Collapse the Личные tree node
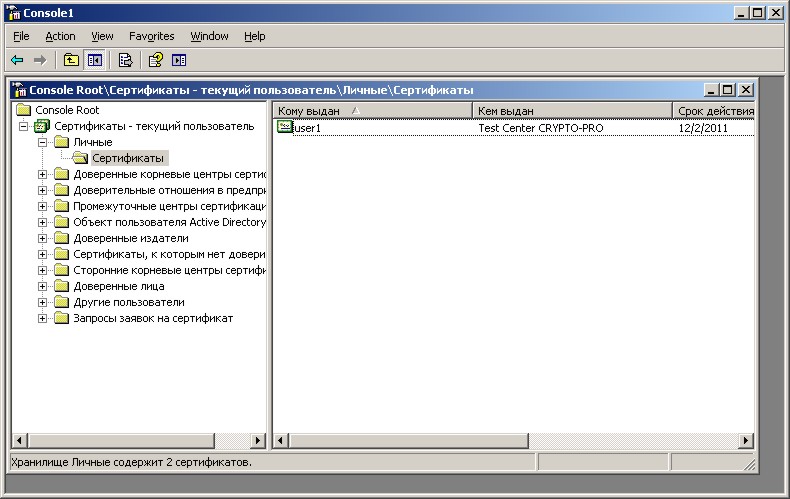Viewport: 790px width, 499px height. pos(43,142)
